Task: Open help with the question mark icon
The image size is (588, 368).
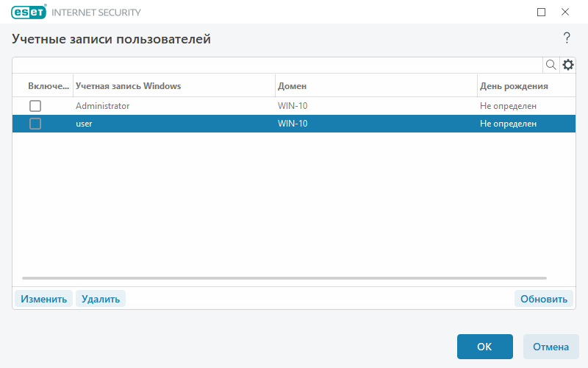Action: [x=567, y=38]
